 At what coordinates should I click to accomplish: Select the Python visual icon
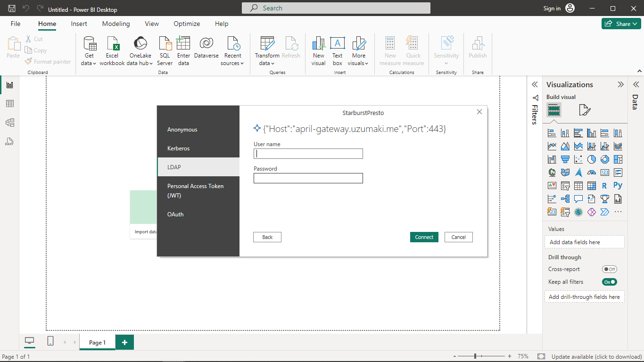[618, 186]
